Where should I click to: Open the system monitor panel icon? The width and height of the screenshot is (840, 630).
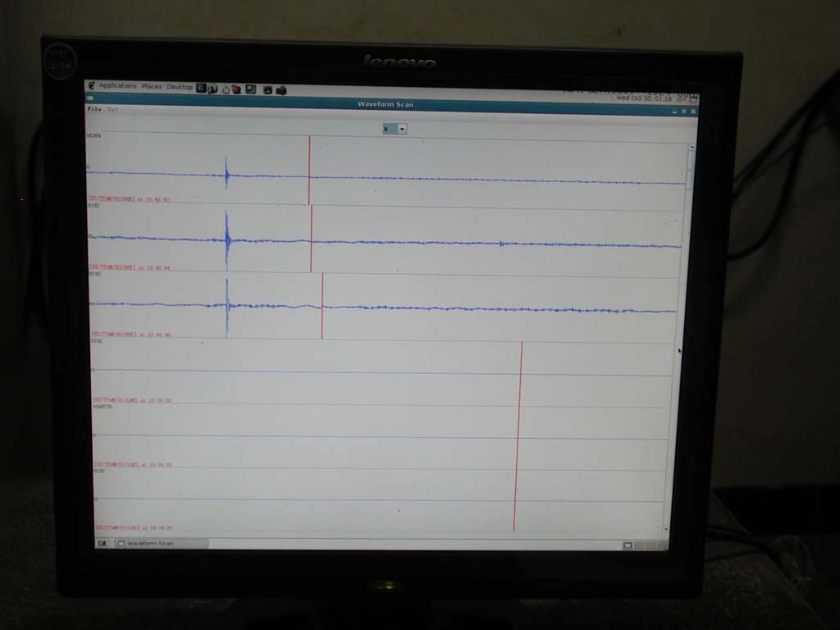pos(251,89)
